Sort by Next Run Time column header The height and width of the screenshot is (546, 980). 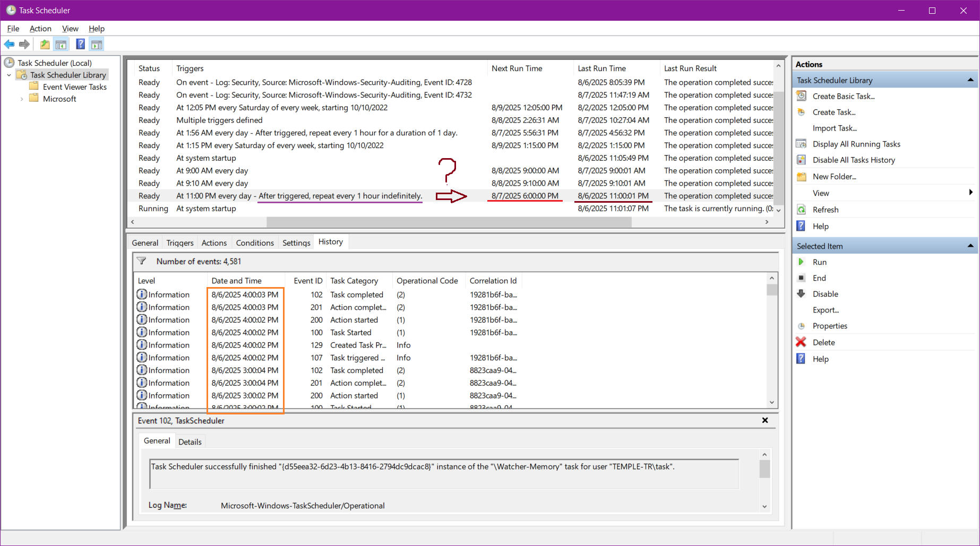pos(530,68)
